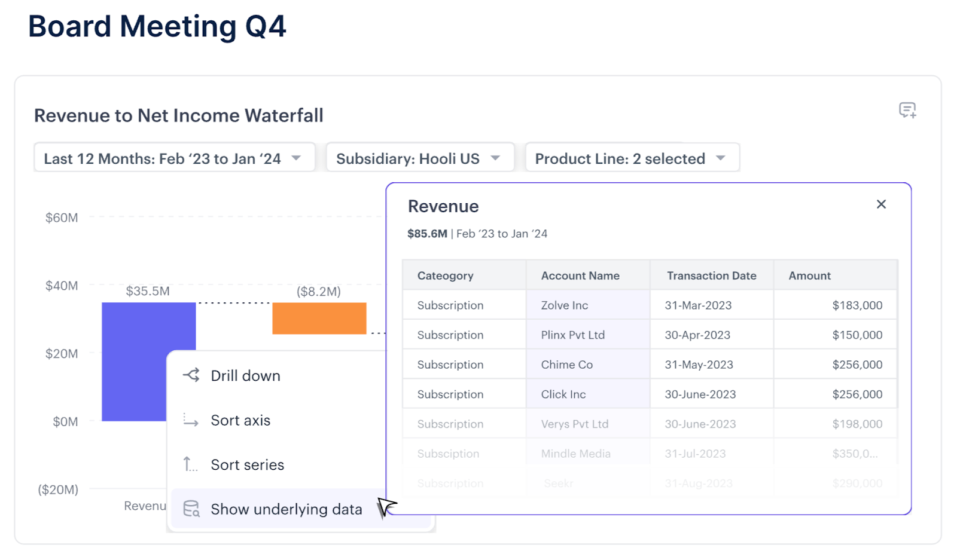Viewport: 957px width, 560px height.
Task: Choose Show underlying data from the context menu
Action: pyautogui.click(x=286, y=509)
